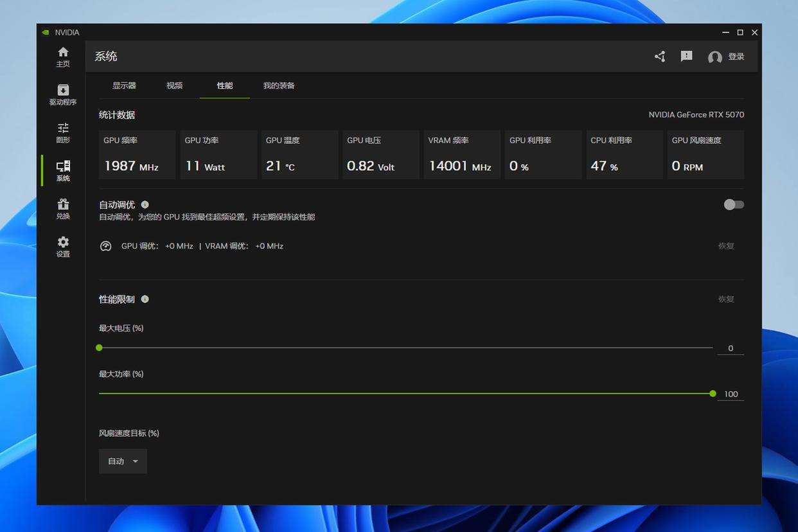Image resolution: width=798 pixels, height=532 pixels.
Task: Click the GPU 频率 1987 MHz card
Action: (x=137, y=155)
